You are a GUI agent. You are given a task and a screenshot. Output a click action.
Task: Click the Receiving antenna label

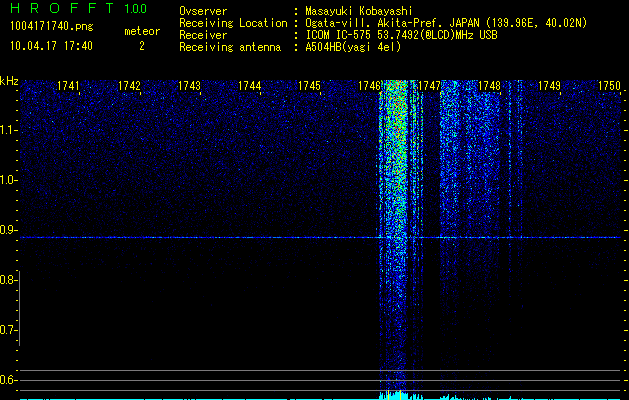pyautogui.click(x=230, y=47)
